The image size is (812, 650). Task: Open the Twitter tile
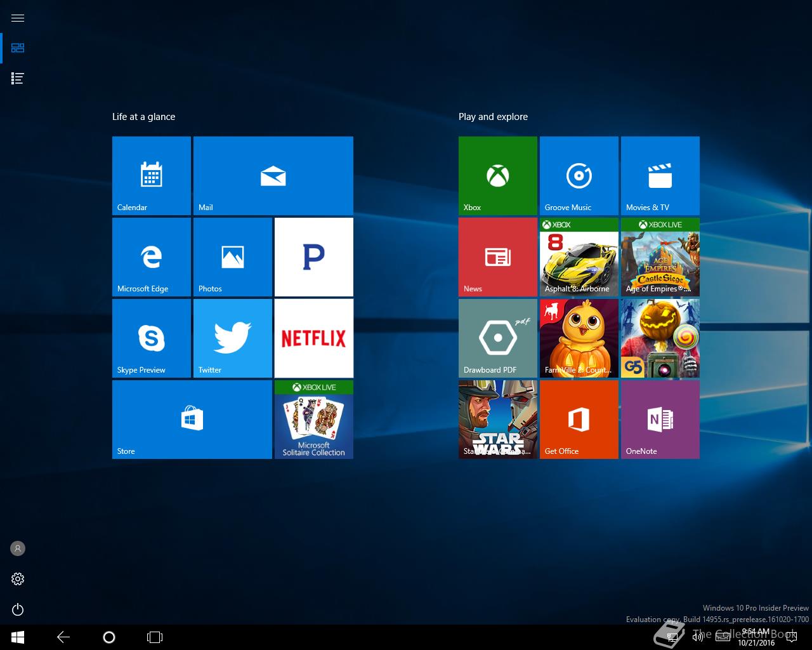[233, 338]
